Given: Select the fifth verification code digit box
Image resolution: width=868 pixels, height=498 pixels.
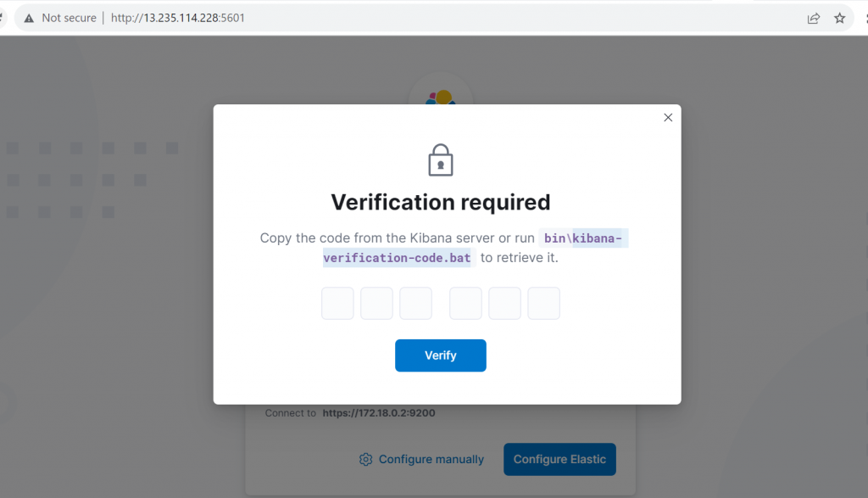Looking at the screenshot, I should point(504,304).
